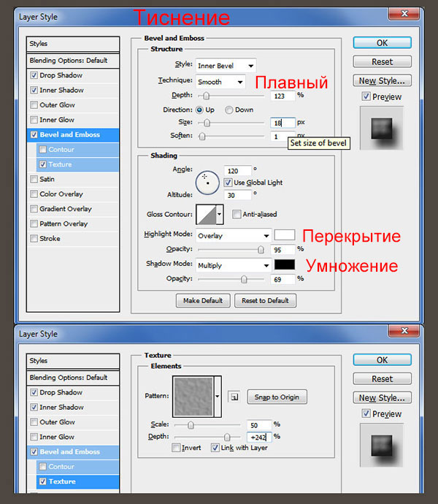Select Blending Options: Default in top dialog
438x504 pixels.
[x=73, y=61]
